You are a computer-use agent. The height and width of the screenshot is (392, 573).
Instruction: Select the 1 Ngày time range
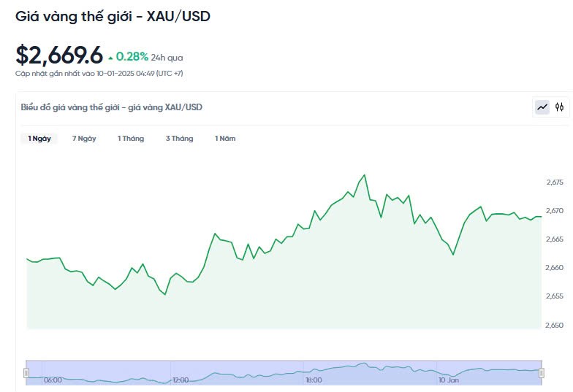click(x=39, y=139)
